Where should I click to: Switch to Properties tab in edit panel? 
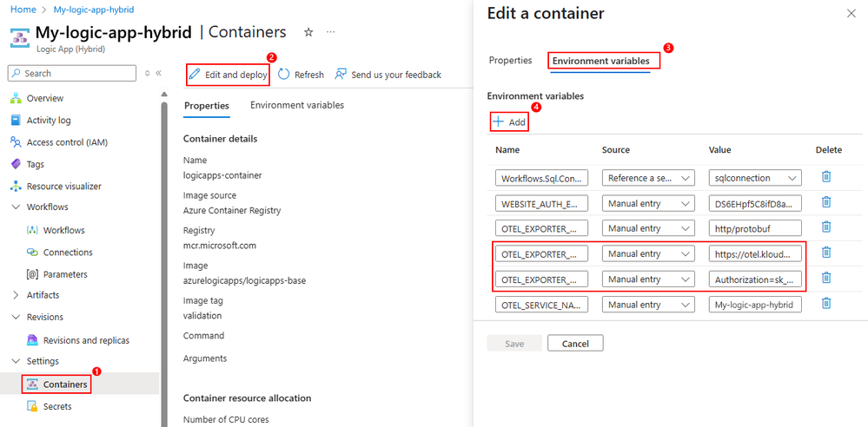click(x=510, y=61)
